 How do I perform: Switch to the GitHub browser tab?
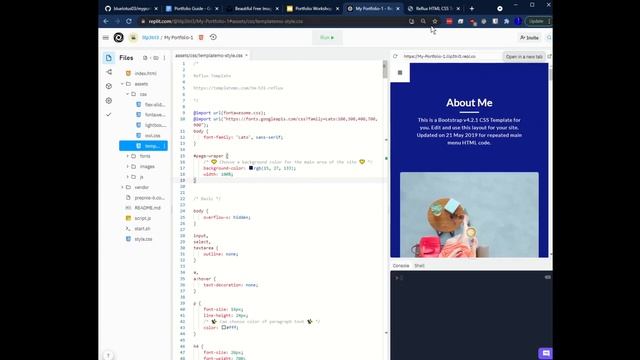pos(131,9)
